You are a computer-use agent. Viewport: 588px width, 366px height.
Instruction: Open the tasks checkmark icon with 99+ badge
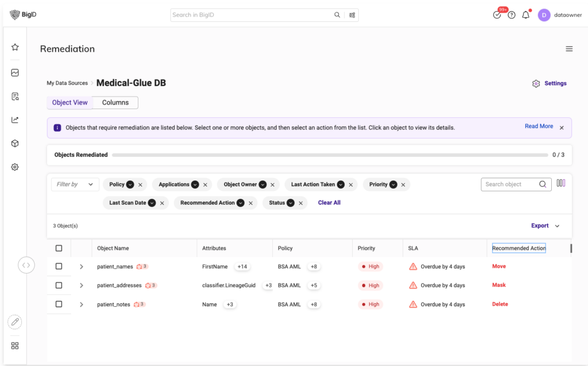pyautogui.click(x=497, y=15)
